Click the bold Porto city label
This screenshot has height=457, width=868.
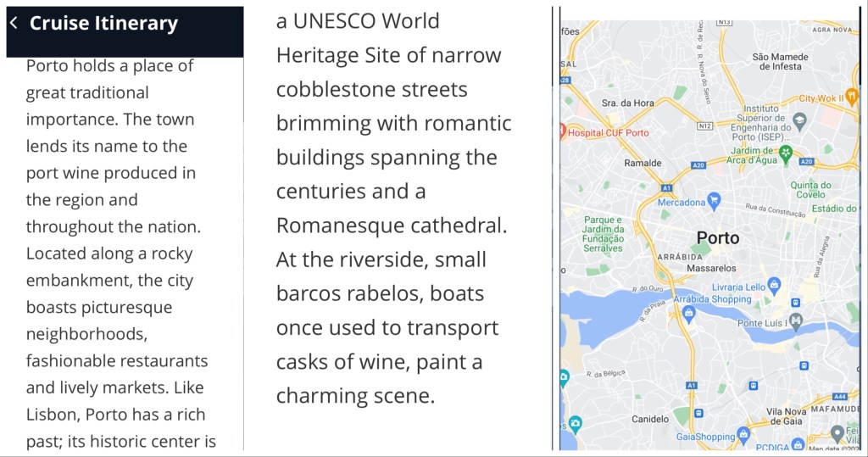pyautogui.click(x=717, y=237)
